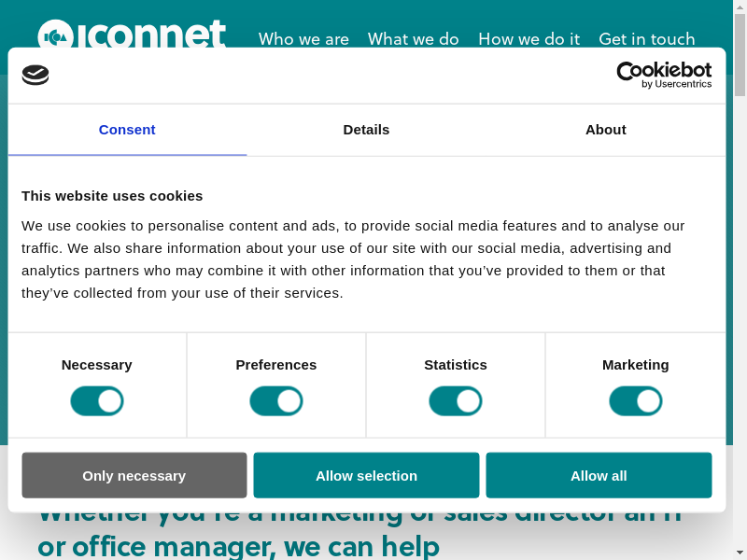Open the Cookiebot by Usercentrics logo link

pyautogui.click(x=664, y=75)
